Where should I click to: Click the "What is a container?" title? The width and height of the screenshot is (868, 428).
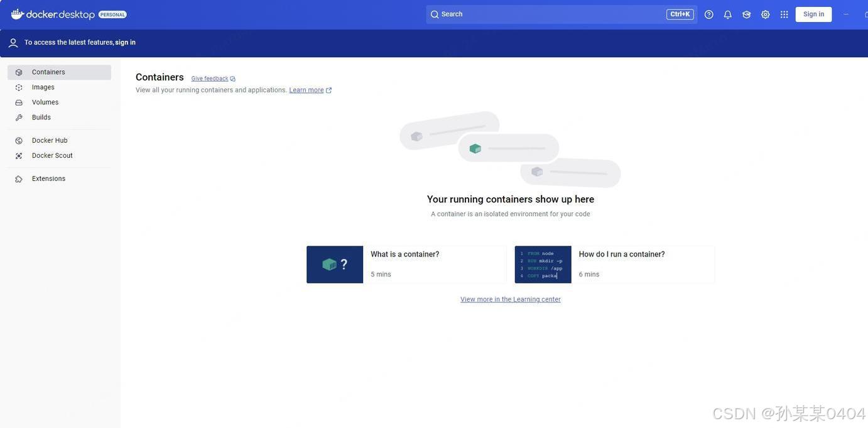click(x=405, y=255)
